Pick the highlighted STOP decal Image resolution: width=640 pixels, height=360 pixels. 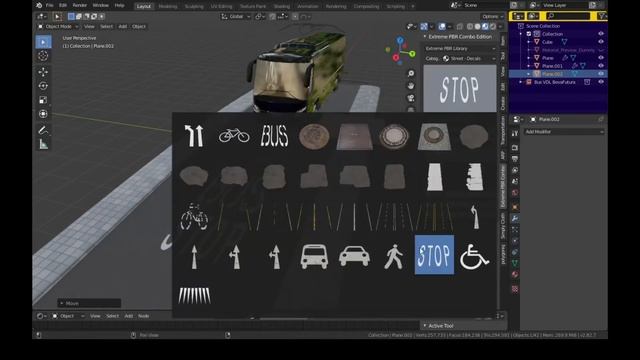[434, 255]
